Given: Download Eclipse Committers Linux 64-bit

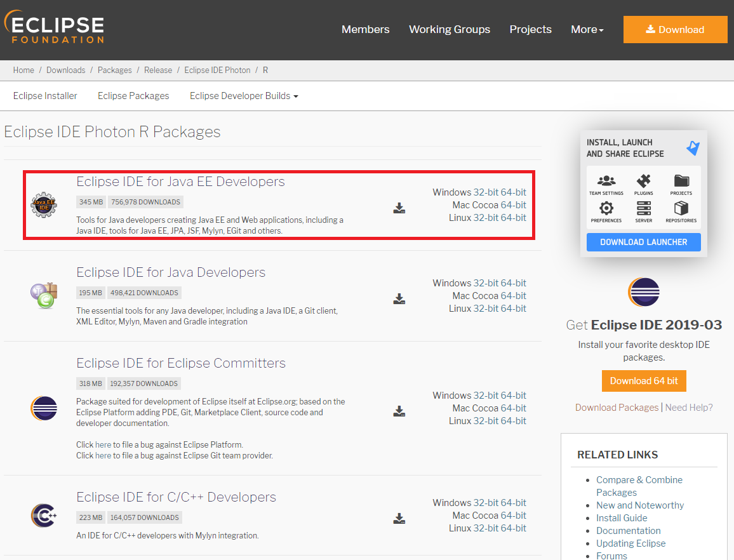Looking at the screenshot, I should pos(514,421).
